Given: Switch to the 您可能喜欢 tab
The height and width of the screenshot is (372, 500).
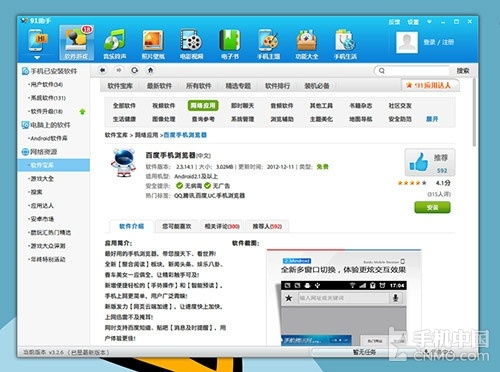Looking at the screenshot, I should [177, 226].
